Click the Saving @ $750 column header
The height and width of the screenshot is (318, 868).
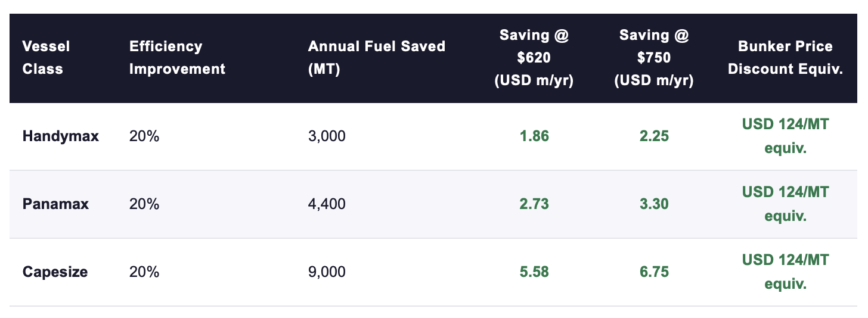[653, 58]
